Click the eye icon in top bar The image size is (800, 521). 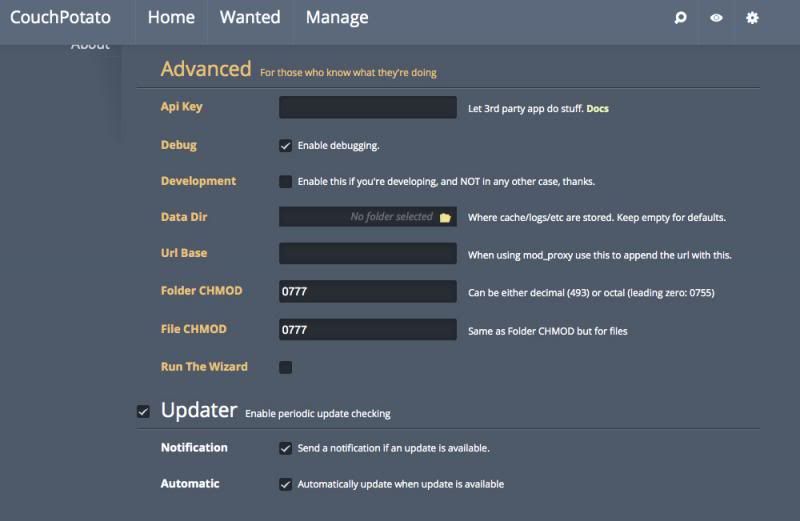716,18
